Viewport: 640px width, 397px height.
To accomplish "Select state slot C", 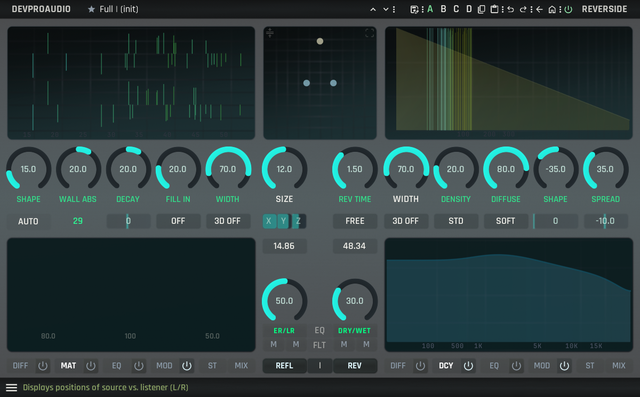I will tap(456, 9).
